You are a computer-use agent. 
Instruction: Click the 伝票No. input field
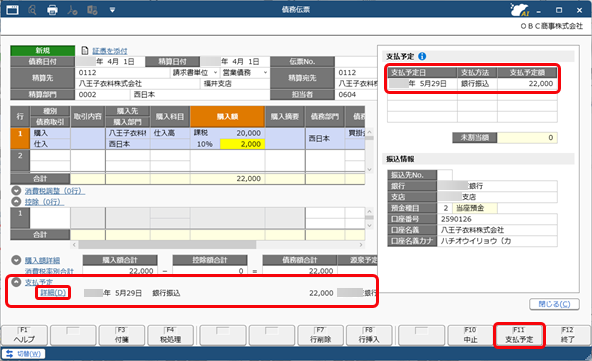coord(356,62)
